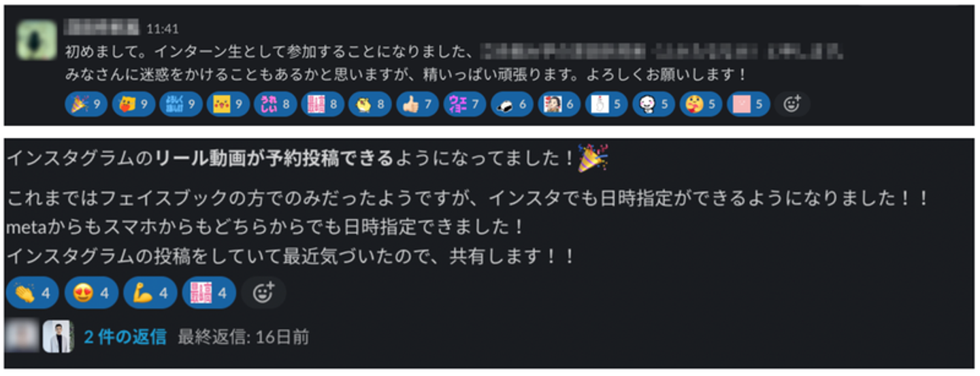Click the pink kanji stamp reaction with 4

(x=210, y=293)
